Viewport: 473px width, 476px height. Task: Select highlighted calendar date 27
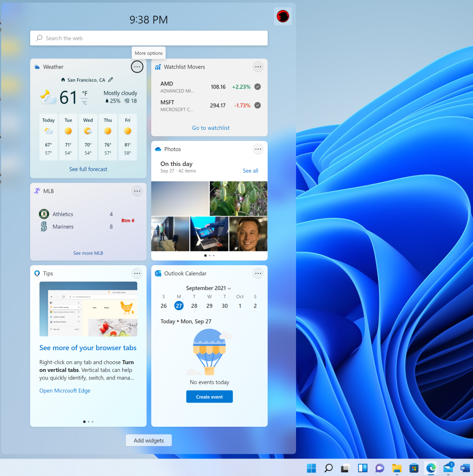pos(179,306)
